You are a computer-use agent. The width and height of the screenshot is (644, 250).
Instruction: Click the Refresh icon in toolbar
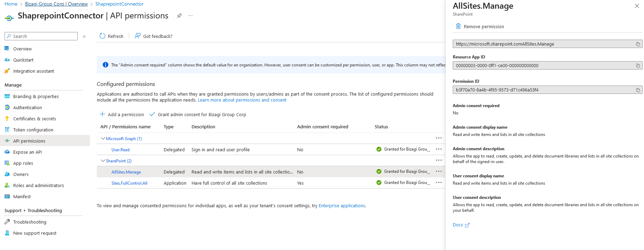coord(102,36)
